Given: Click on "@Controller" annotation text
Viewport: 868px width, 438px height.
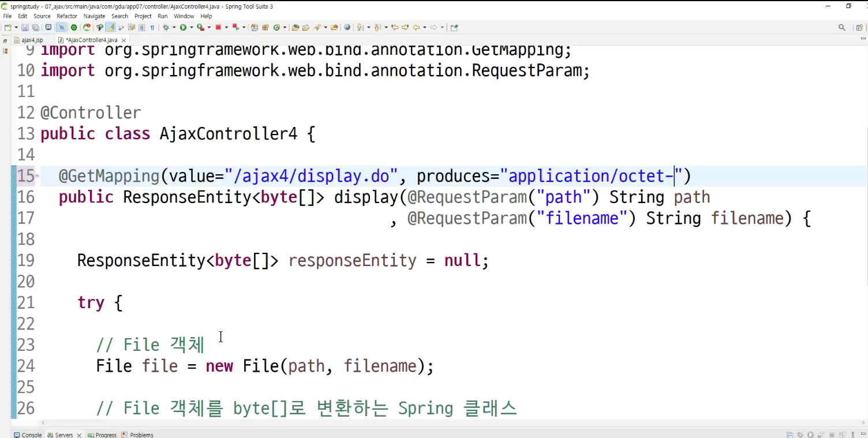Looking at the screenshot, I should 91,113.
